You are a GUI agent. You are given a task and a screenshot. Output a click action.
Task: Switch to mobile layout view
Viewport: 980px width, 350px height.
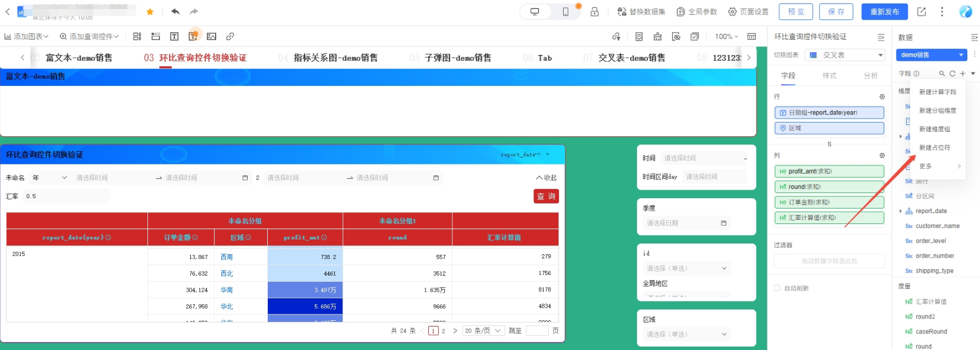coord(565,12)
